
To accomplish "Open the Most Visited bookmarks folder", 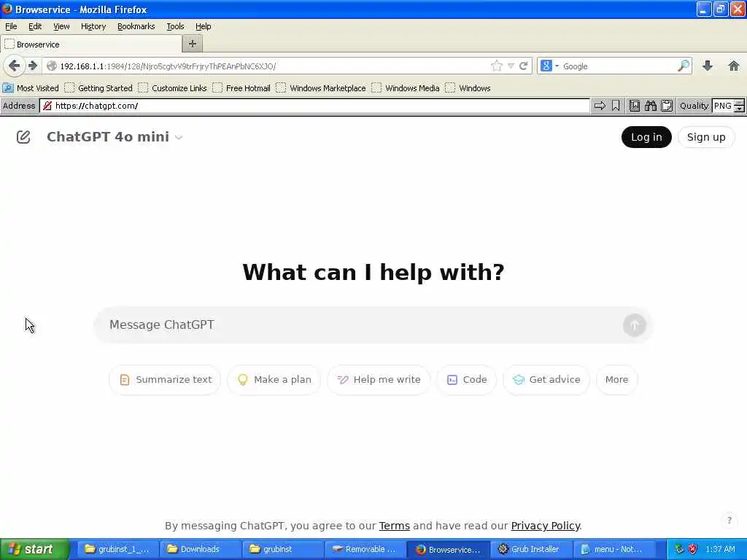I will [x=31, y=88].
